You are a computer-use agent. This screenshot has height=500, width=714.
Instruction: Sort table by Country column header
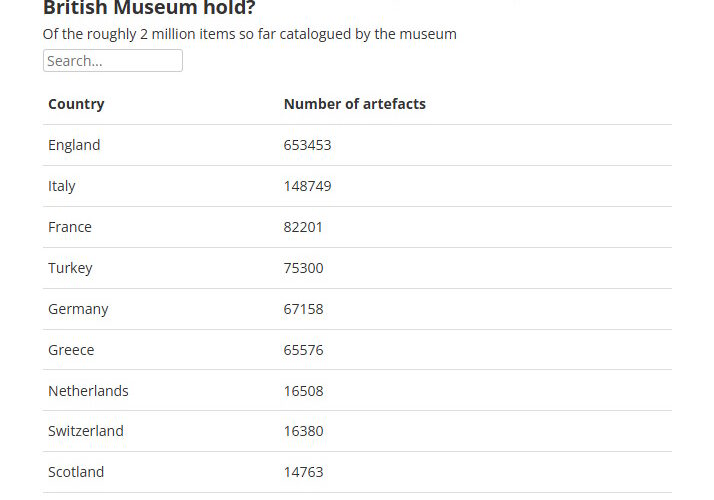(76, 104)
